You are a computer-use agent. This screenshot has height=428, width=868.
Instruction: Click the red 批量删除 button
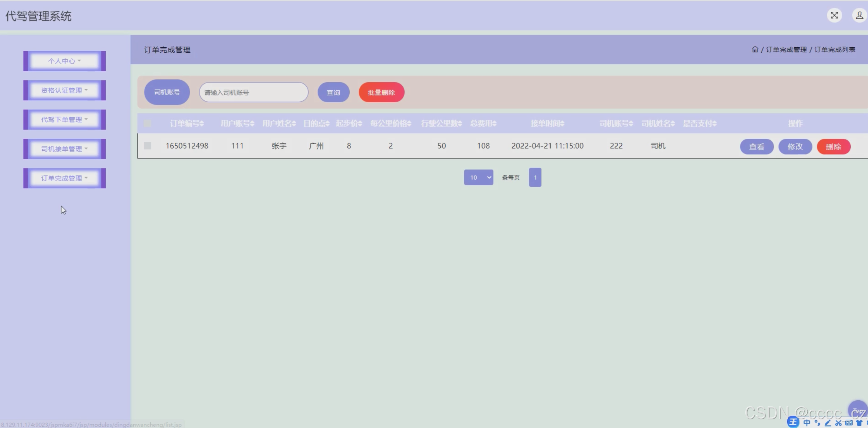(381, 92)
